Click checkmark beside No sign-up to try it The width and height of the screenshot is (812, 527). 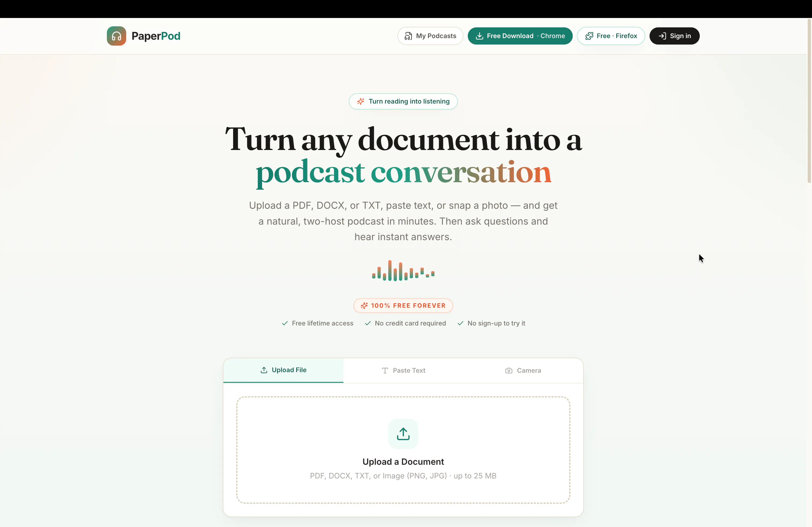click(x=461, y=323)
